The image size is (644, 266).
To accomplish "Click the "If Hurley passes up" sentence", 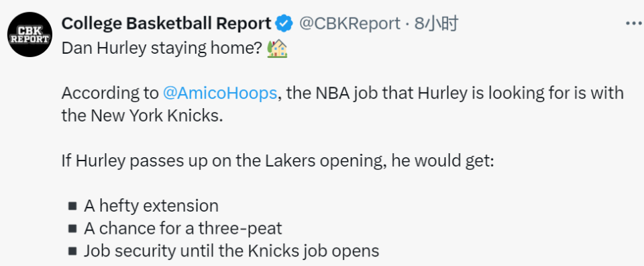I will pyautogui.click(x=277, y=161).
